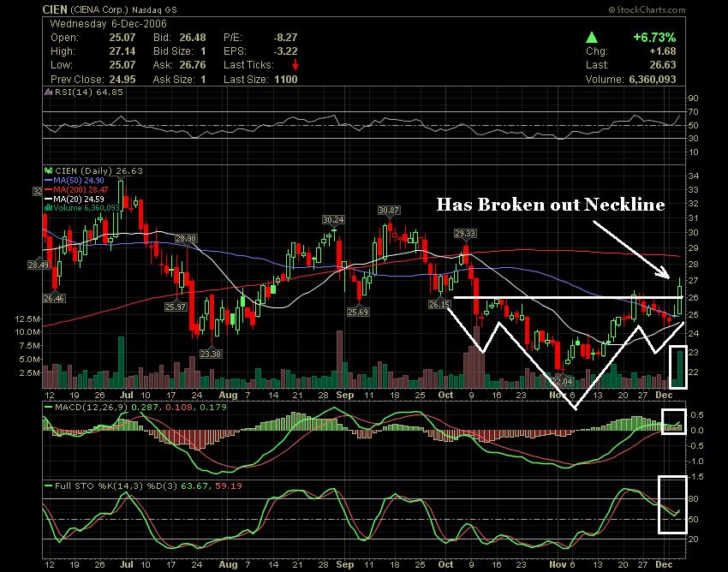This screenshot has height=572, width=728.
Task: Click the Bid value 26.48
Action: (x=192, y=38)
